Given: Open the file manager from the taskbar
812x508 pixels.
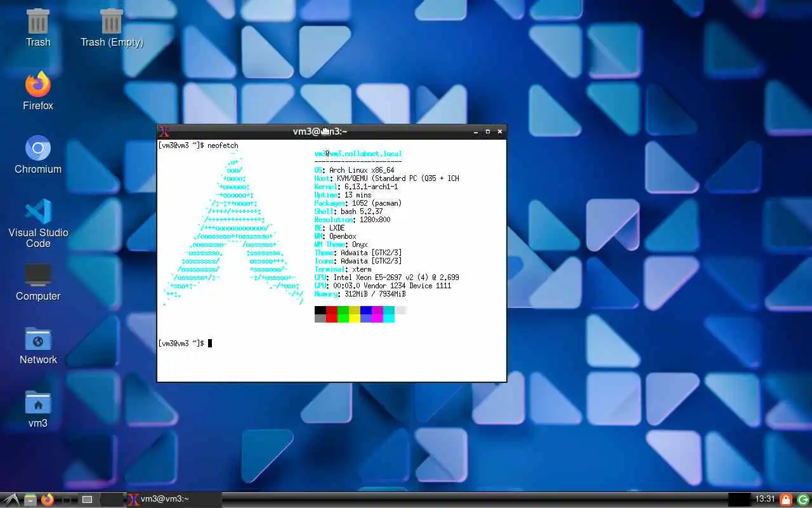Looking at the screenshot, I should click(x=30, y=500).
